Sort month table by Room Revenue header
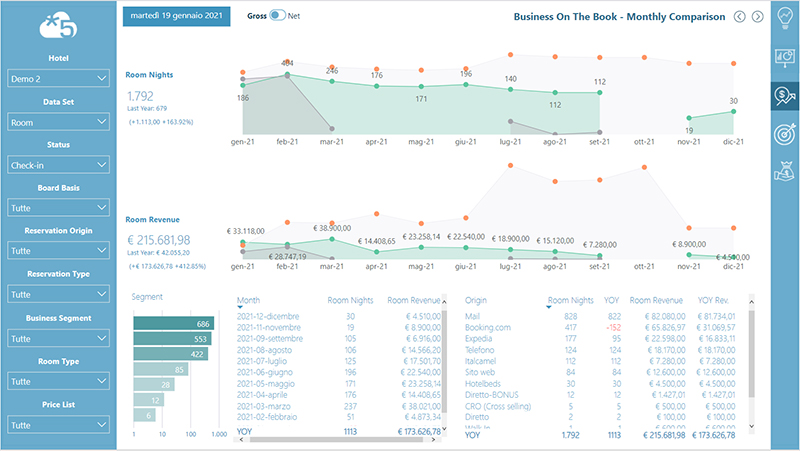Screen dimensions: 800x451 413,300
